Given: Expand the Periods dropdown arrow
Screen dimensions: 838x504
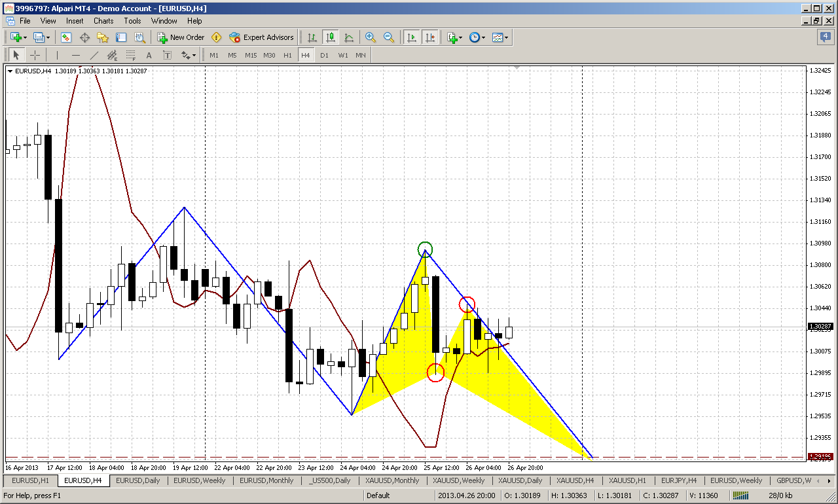Looking at the screenshot, I should tap(484, 37).
